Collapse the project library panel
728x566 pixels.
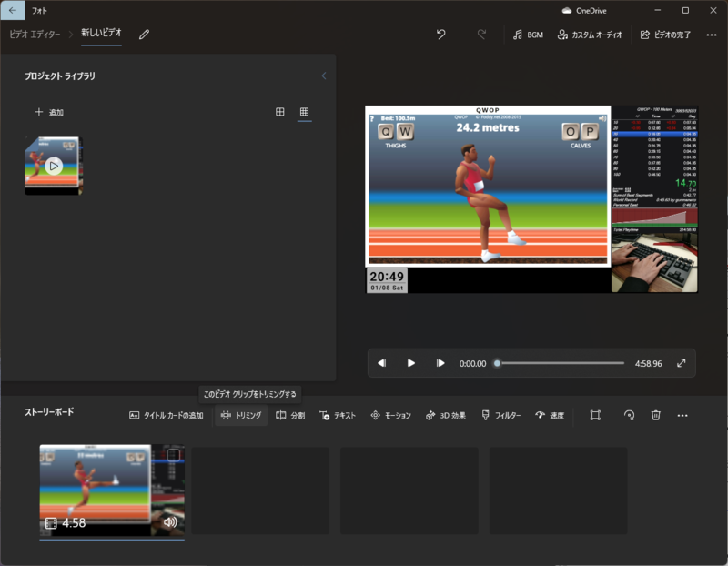324,76
